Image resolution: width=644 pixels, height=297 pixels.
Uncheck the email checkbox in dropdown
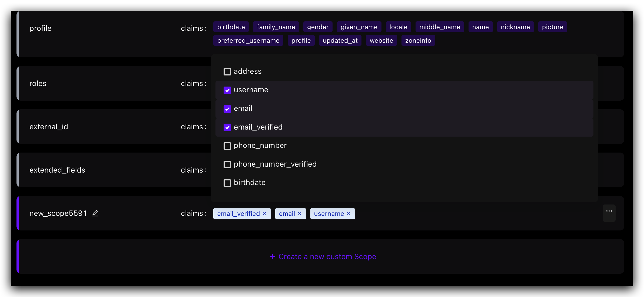(x=227, y=109)
